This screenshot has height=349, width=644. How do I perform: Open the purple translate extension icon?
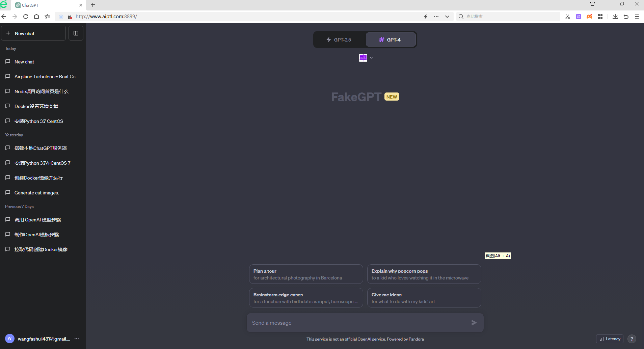point(579,17)
